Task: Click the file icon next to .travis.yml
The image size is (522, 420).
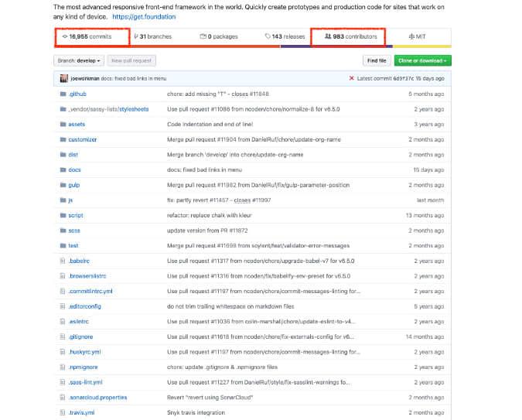Action: 63,412
